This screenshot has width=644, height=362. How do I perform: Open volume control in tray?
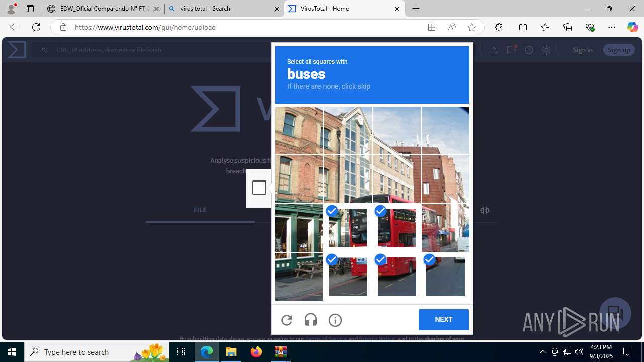579,352
